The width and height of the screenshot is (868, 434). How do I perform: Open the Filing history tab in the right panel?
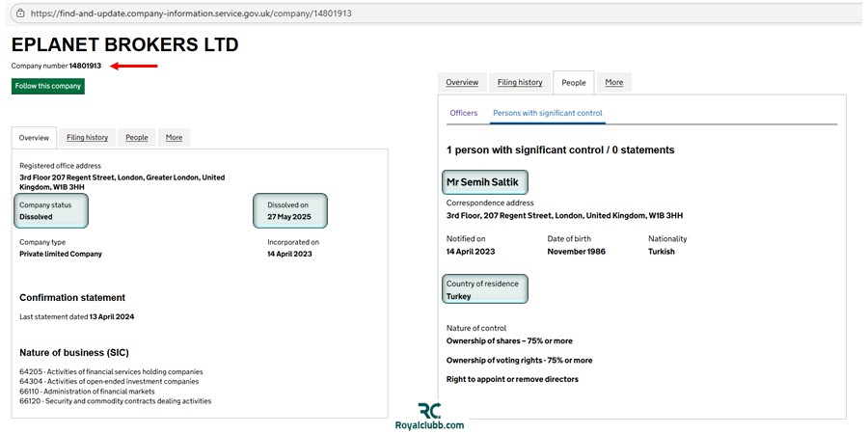click(520, 83)
